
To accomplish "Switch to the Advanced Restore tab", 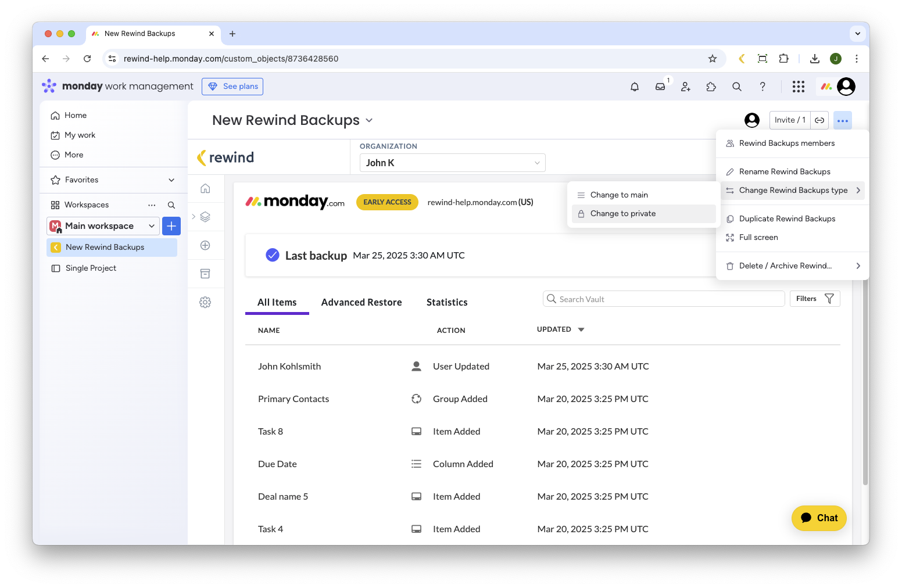I will (x=361, y=302).
